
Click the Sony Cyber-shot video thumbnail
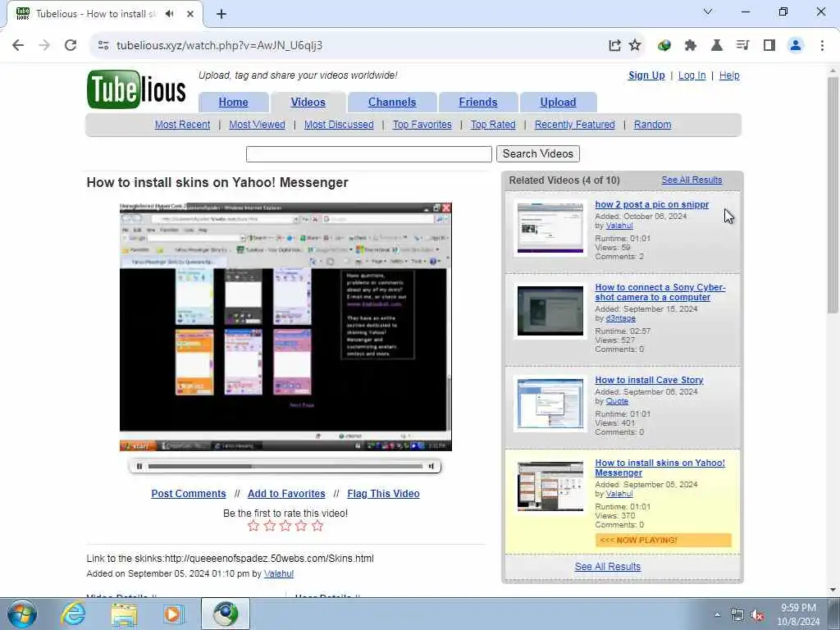550,311
